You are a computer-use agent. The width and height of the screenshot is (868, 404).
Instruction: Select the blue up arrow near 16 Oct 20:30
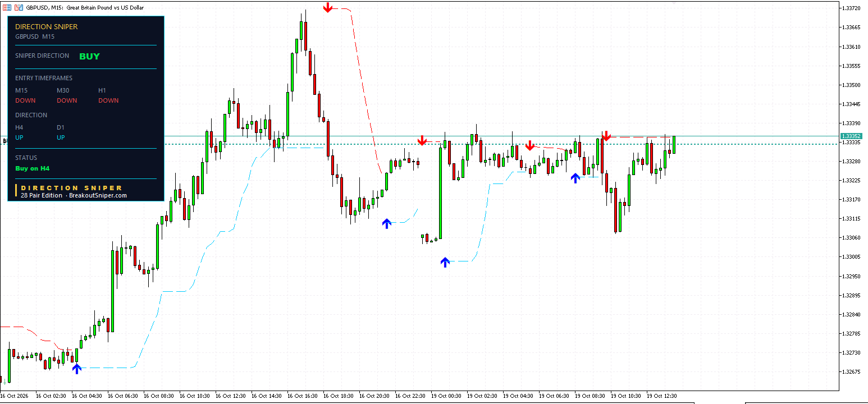tap(386, 223)
